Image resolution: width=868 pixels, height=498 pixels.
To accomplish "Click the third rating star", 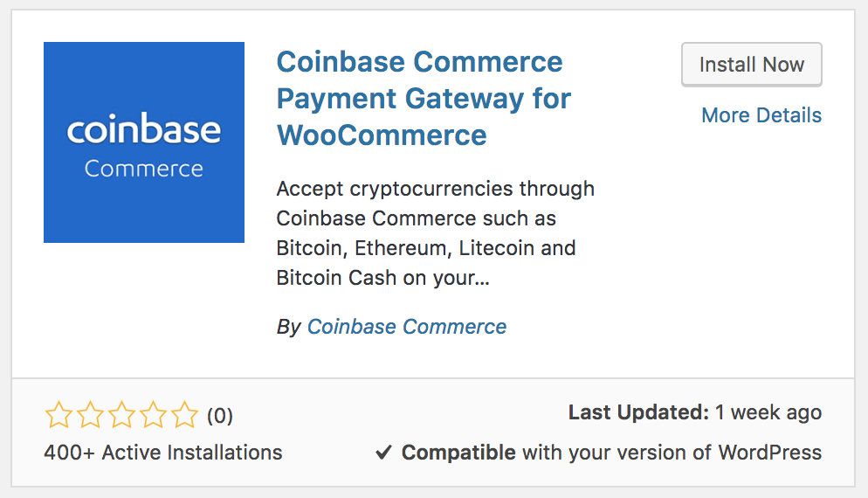I will coord(121,415).
